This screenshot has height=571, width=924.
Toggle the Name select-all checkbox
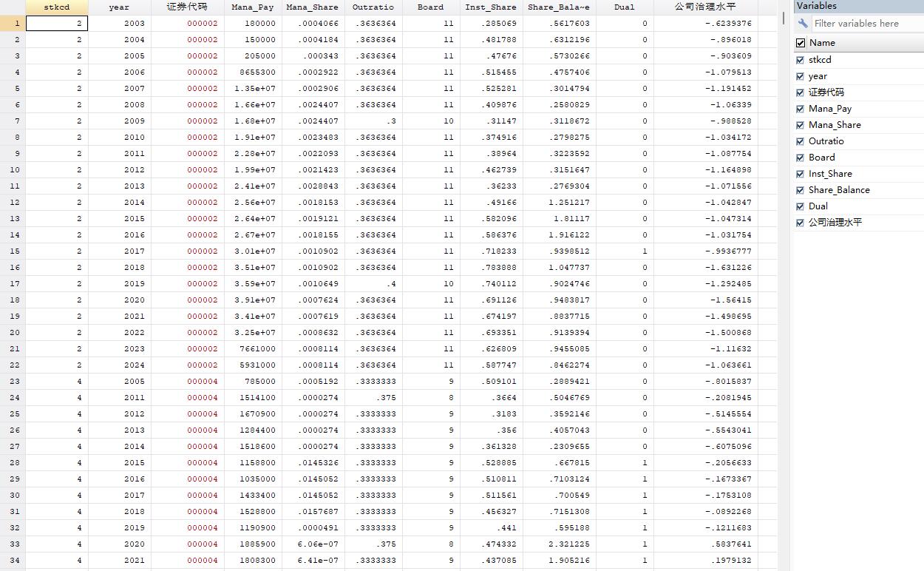click(x=801, y=43)
